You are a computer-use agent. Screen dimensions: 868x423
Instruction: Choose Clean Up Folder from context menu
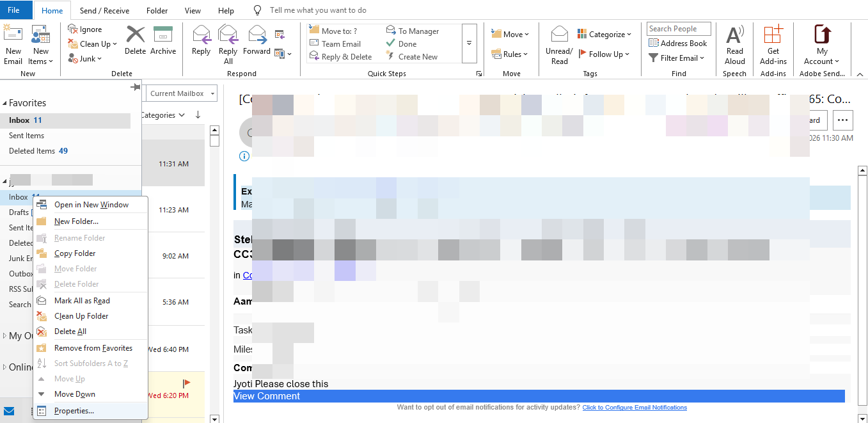(91, 316)
